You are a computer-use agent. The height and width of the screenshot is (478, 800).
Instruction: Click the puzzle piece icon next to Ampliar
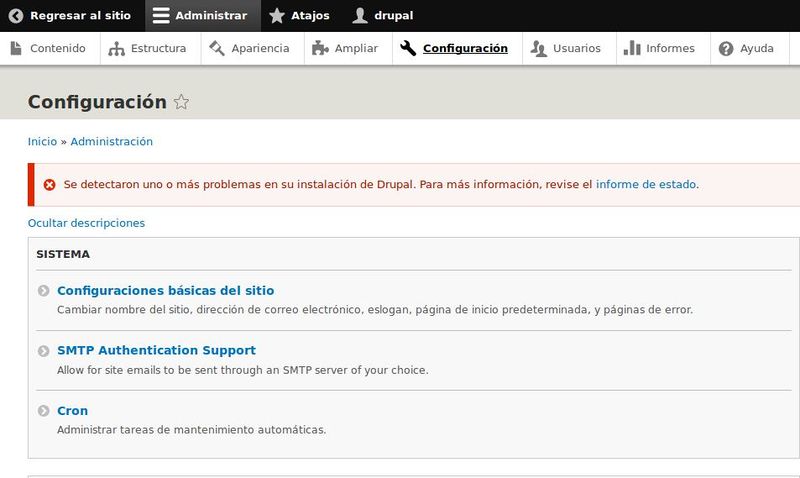click(320, 48)
